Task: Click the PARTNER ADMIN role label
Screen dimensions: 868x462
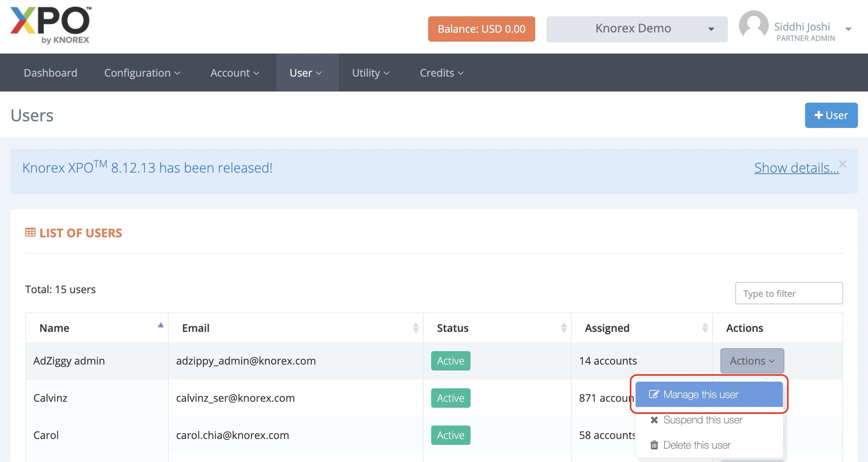Action: 805,38
